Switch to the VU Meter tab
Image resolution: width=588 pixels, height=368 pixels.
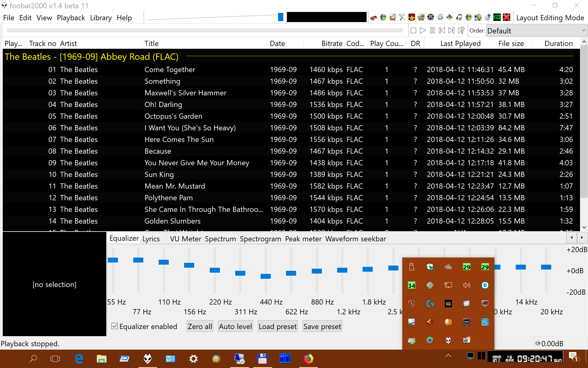pyautogui.click(x=185, y=239)
